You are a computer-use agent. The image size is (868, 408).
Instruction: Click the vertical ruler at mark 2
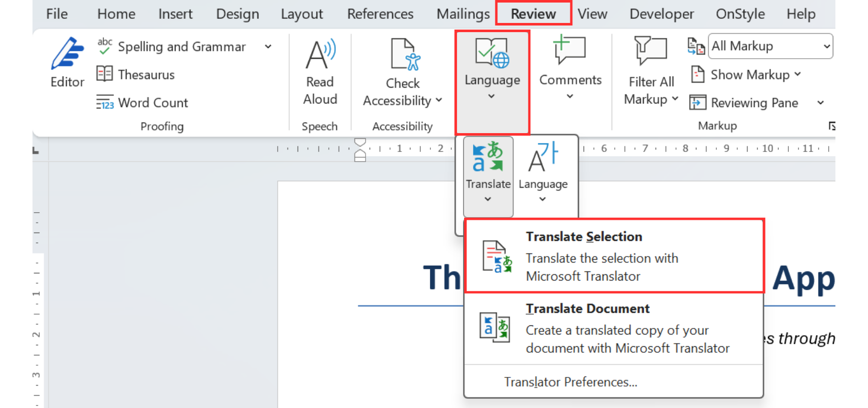pyautogui.click(x=36, y=335)
